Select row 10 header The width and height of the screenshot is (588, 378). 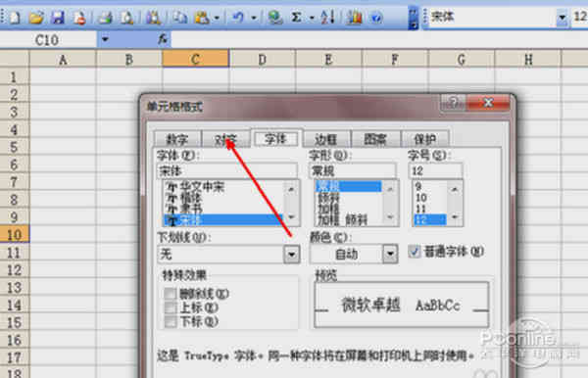(15, 234)
